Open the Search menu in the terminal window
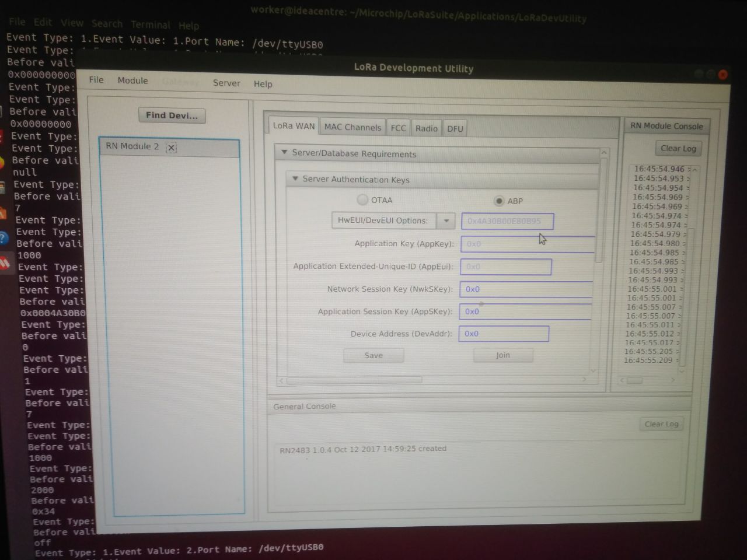 click(107, 23)
